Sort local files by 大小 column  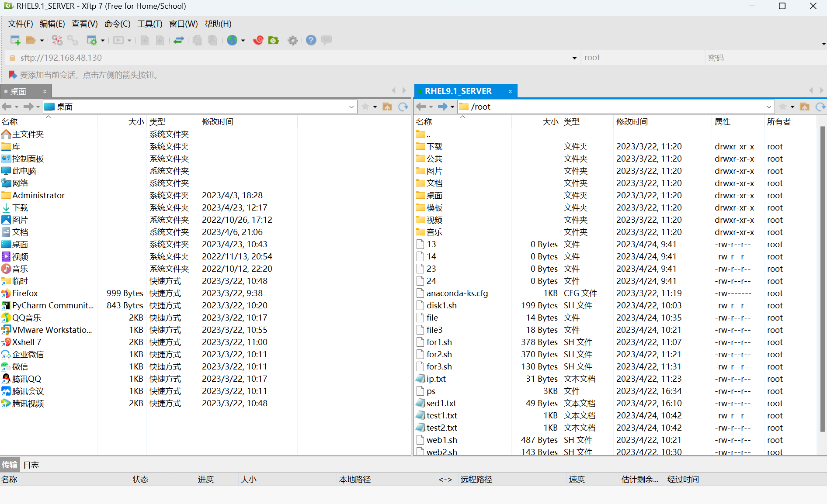pyautogui.click(x=122, y=122)
